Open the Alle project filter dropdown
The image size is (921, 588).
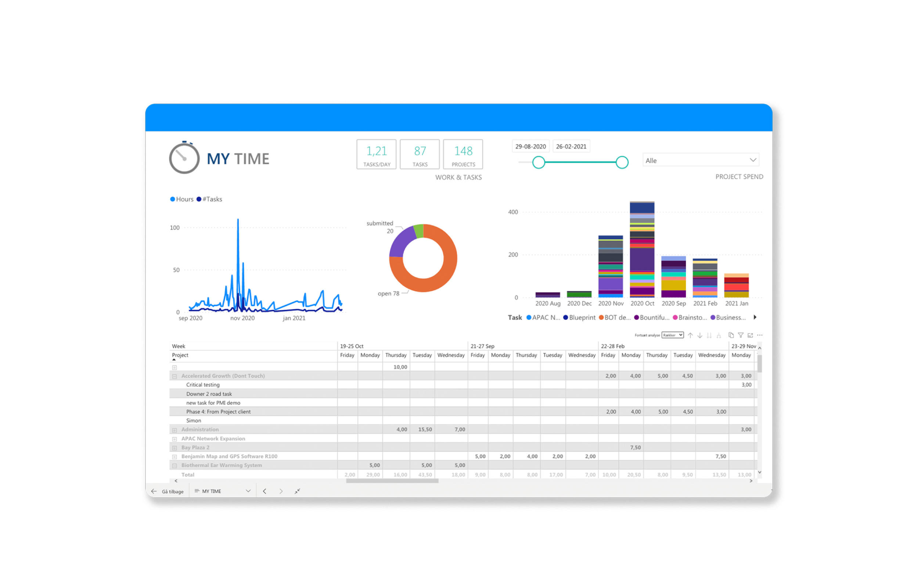coord(701,160)
